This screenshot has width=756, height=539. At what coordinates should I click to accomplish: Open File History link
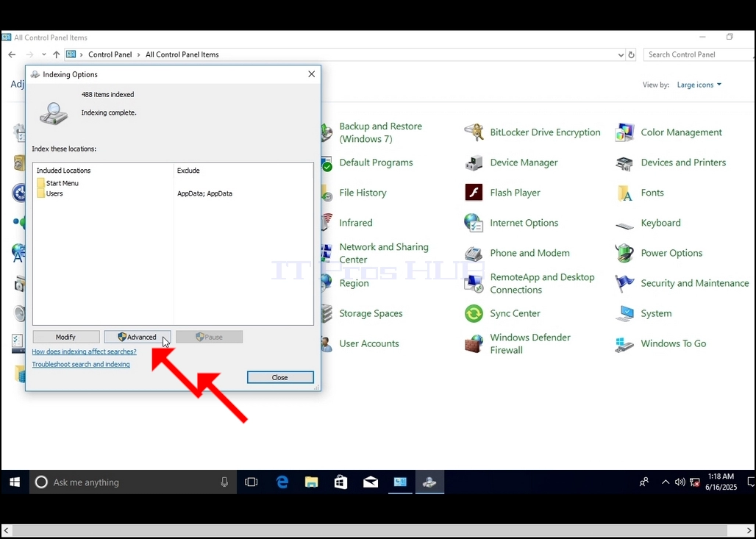click(363, 193)
